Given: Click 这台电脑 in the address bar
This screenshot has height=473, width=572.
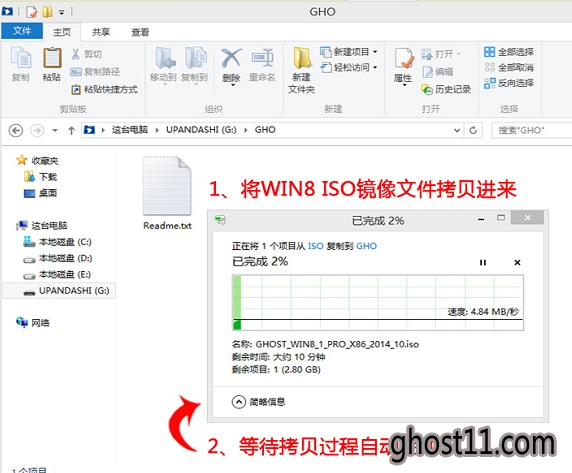Looking at the screenshot, I should click(130, 130).
